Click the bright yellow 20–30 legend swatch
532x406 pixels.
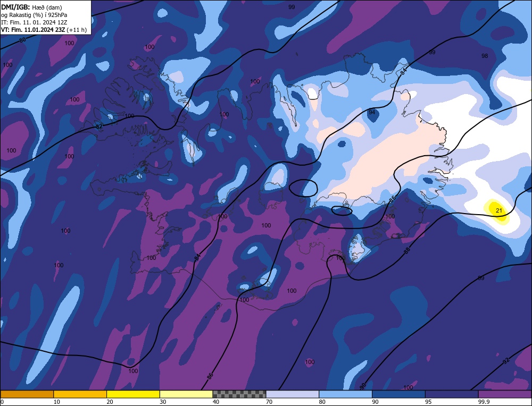click(x=133, y=394)
